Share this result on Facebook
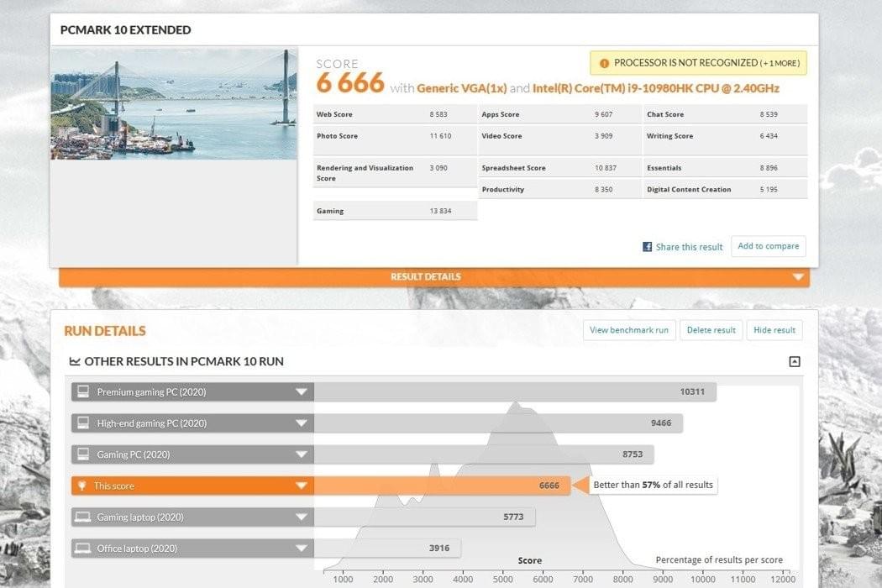 tap(689, 247)
